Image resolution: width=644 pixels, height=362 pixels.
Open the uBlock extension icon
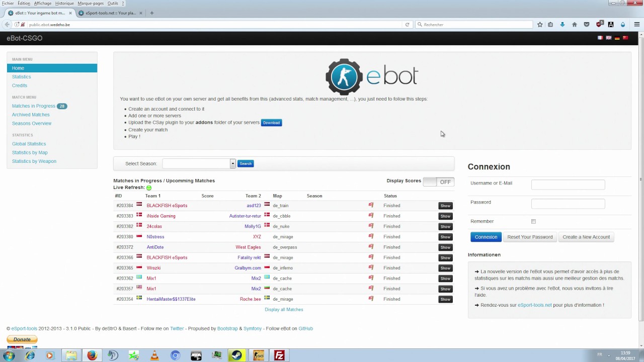point(599,24)
